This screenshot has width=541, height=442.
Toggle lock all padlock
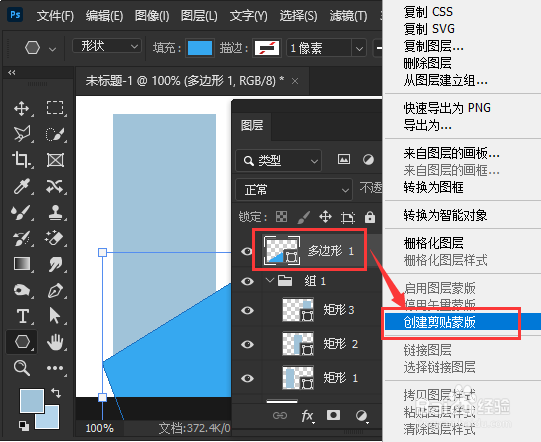point(370,217)
